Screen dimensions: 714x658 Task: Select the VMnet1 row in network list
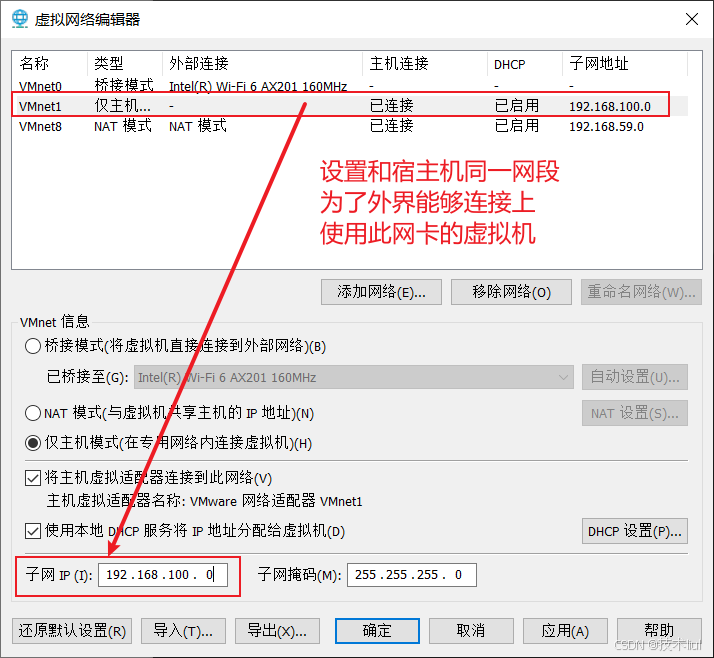point(350,106)
